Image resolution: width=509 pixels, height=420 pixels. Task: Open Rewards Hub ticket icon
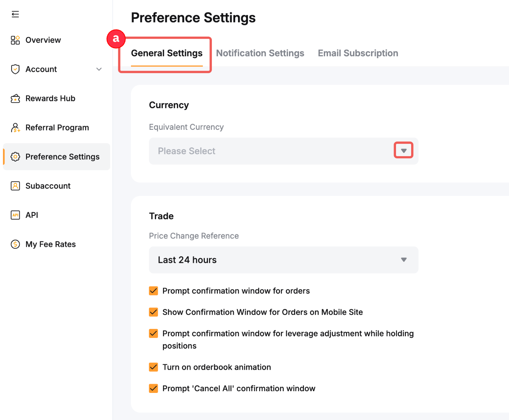(15, 98)
